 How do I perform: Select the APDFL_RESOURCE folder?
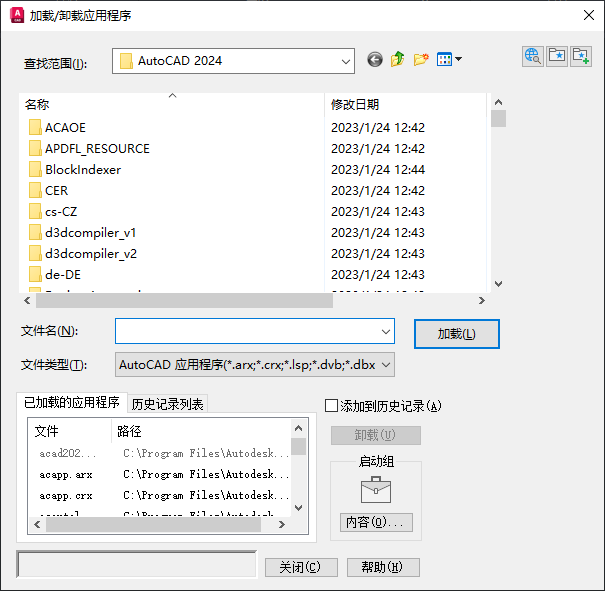pyautogui.click(x=89, y=149)
